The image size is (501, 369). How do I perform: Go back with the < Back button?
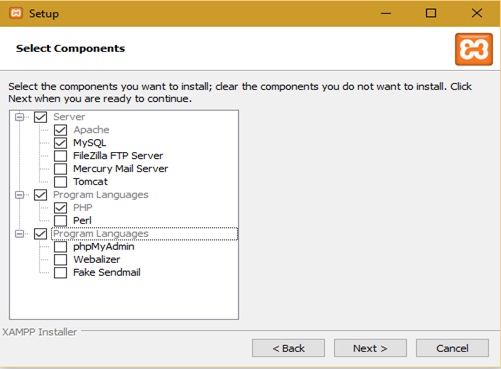(x=288, y=348)
